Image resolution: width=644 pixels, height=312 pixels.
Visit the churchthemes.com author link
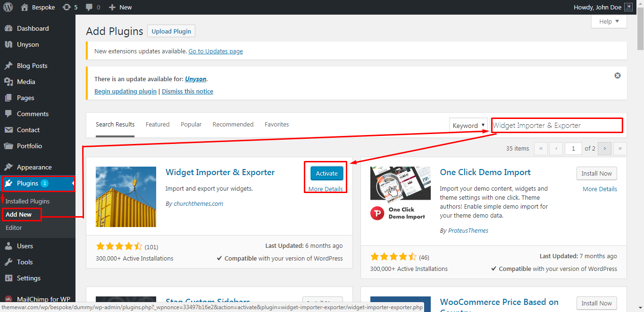198,203
